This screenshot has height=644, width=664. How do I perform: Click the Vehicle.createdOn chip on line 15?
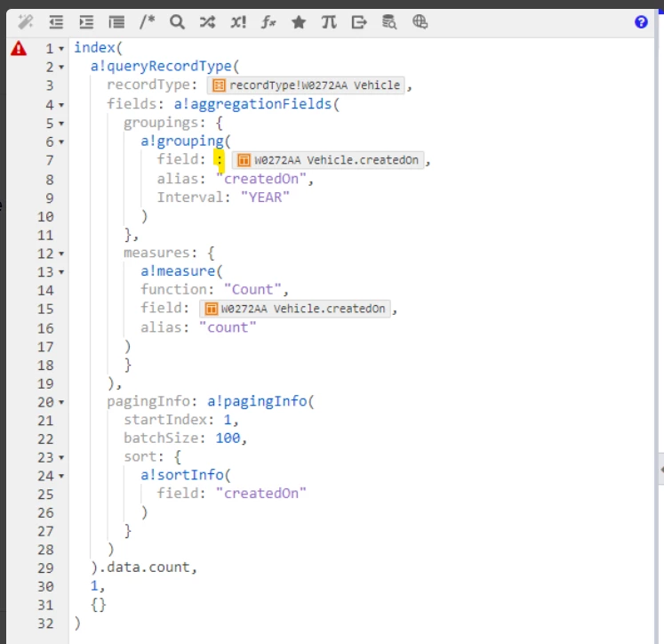(x=295, y=309)
